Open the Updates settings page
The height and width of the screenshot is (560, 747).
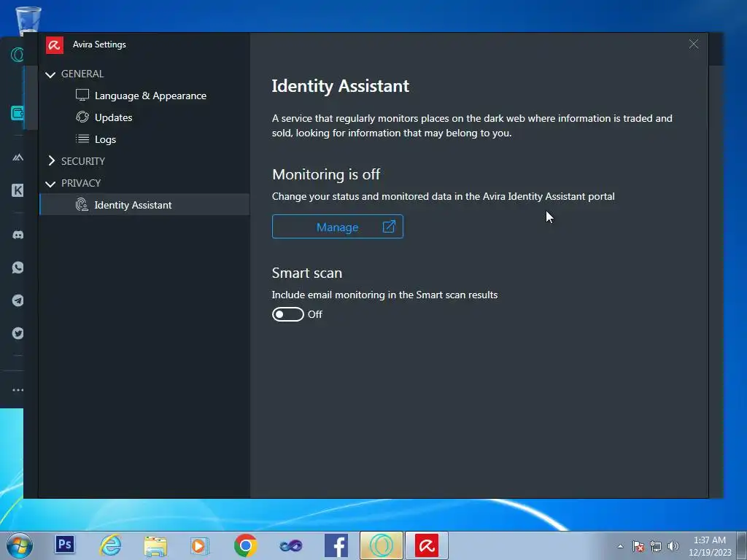tap(113, 117)
